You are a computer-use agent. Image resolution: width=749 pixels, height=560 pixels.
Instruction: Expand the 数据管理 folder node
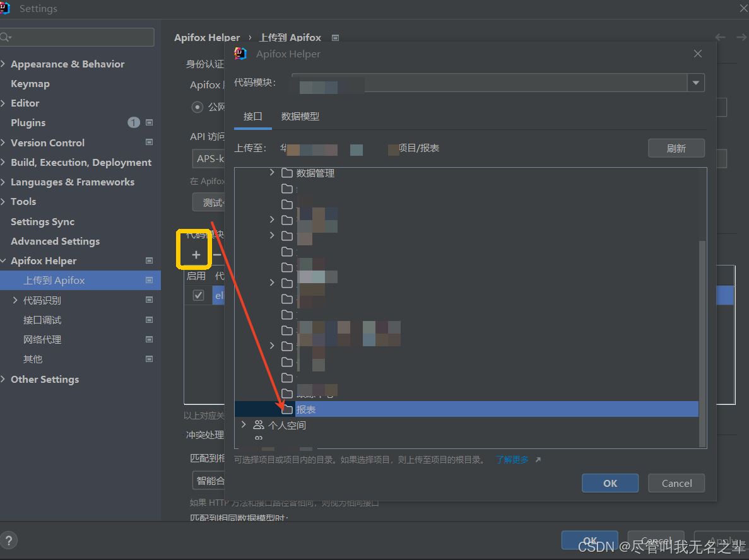272,172
